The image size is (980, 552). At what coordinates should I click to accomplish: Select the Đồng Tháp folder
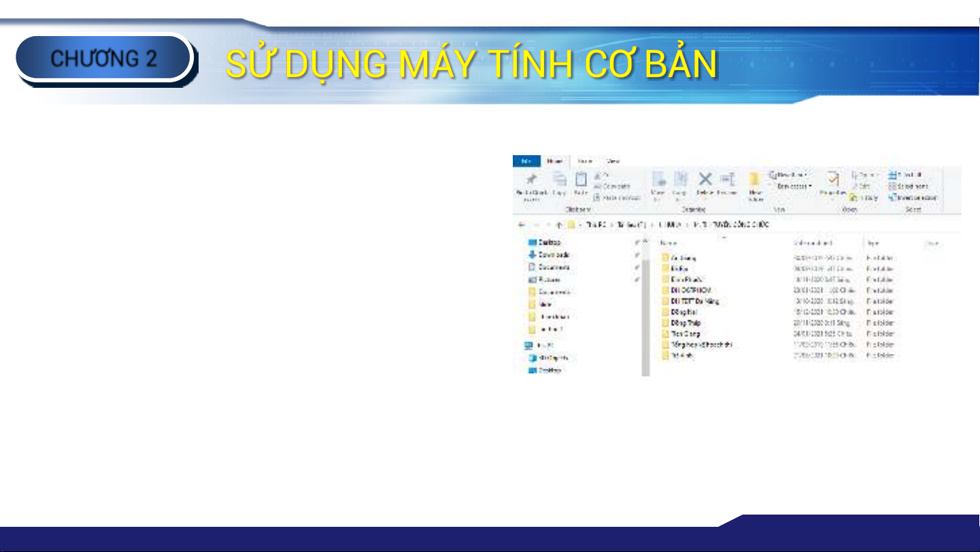[685, 323]
